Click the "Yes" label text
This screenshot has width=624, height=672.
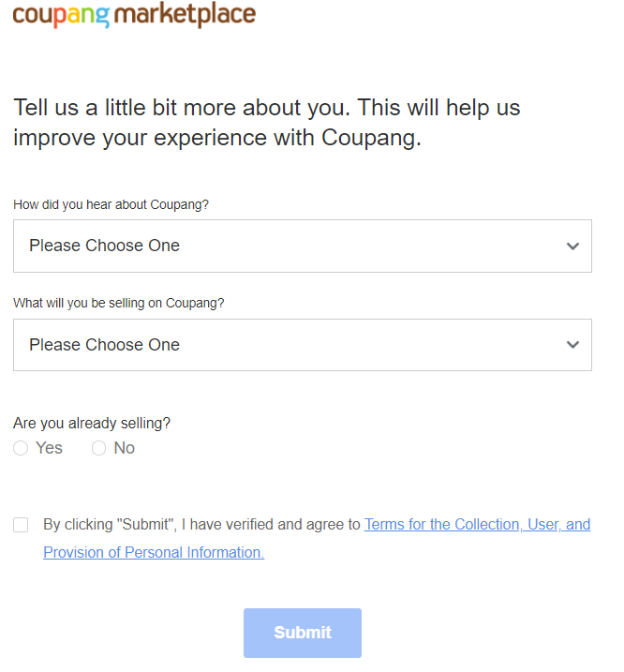[x=49, y=448]
